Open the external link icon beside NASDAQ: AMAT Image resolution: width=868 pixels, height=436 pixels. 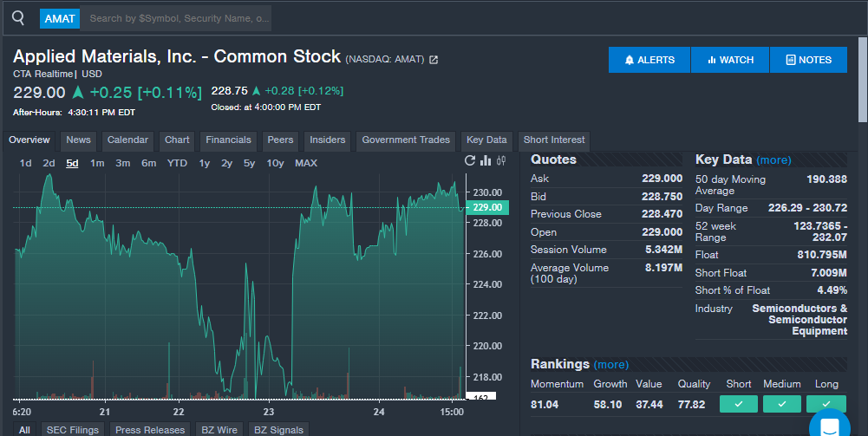(x=434, y=60)
